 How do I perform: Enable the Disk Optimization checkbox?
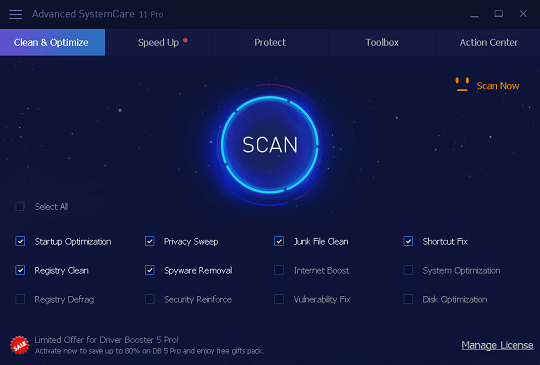[408, 299]
